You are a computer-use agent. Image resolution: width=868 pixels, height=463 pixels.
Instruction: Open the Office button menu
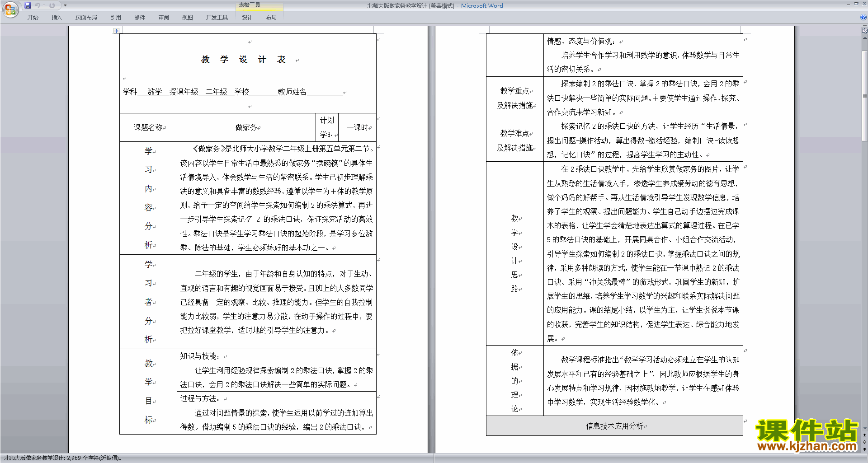[x=10, y=9]
